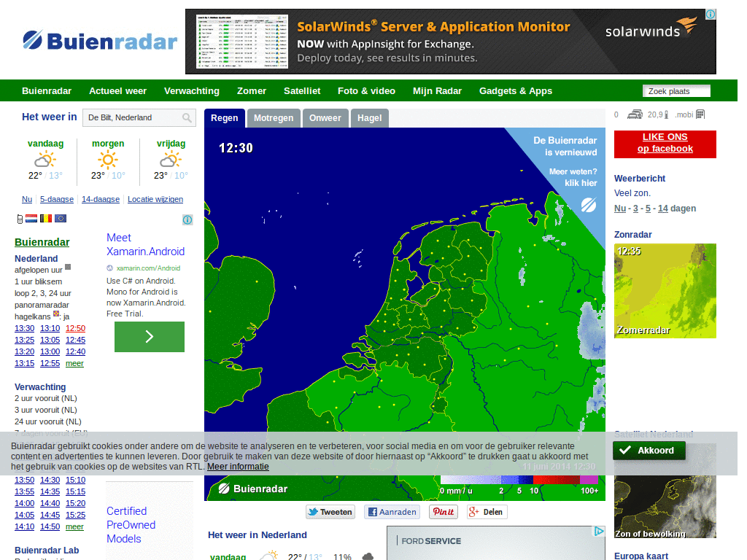The image size is (747, 560).
Task: Click the morgen sunny weather icon
Action: click(x=108, y=160)
